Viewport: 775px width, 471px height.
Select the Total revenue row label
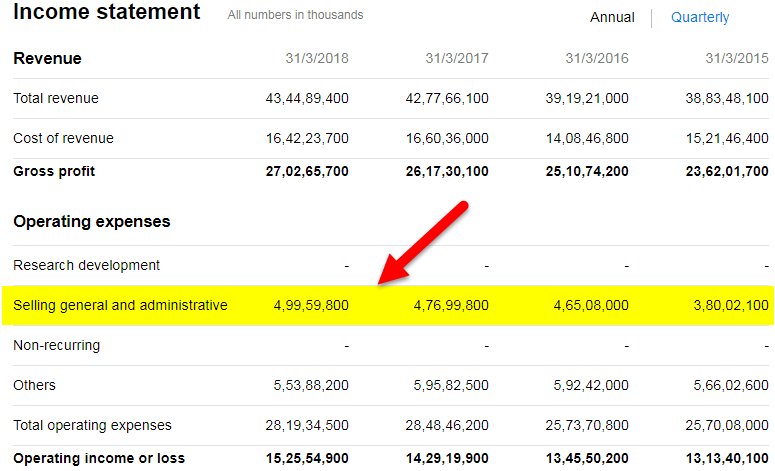[x=56, y=98]
